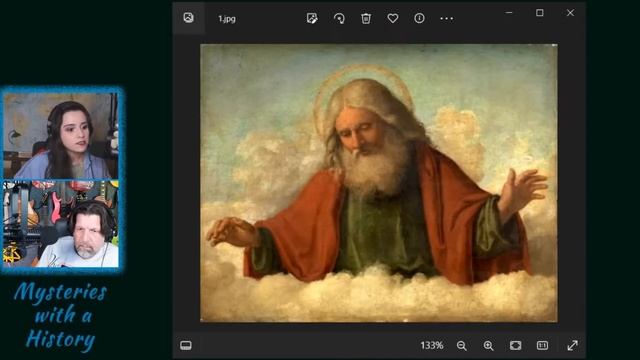
Task: Open the Photos app home icon
Action: [188, 18]
